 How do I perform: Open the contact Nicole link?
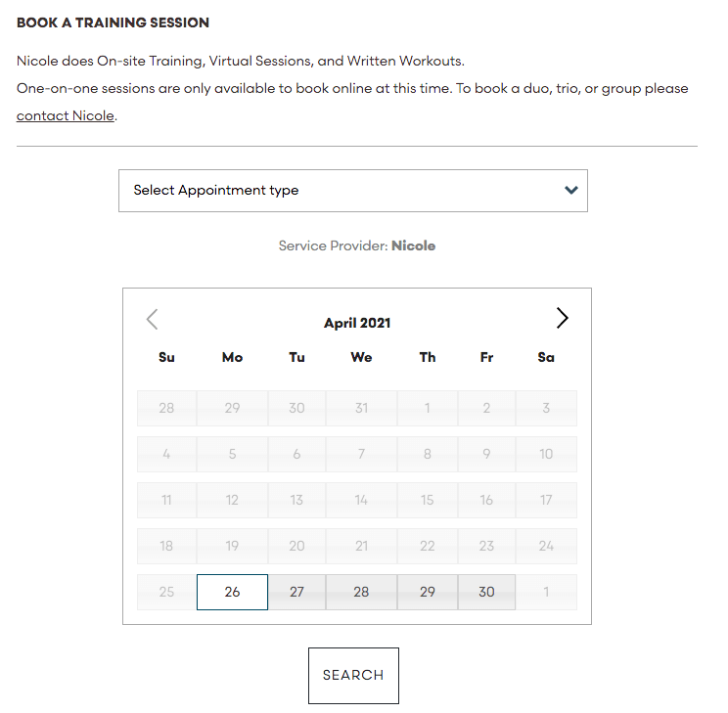[65, 115]
